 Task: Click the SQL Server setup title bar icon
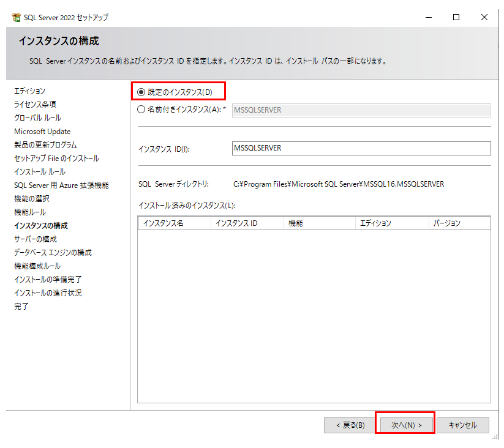click(16, 17)
